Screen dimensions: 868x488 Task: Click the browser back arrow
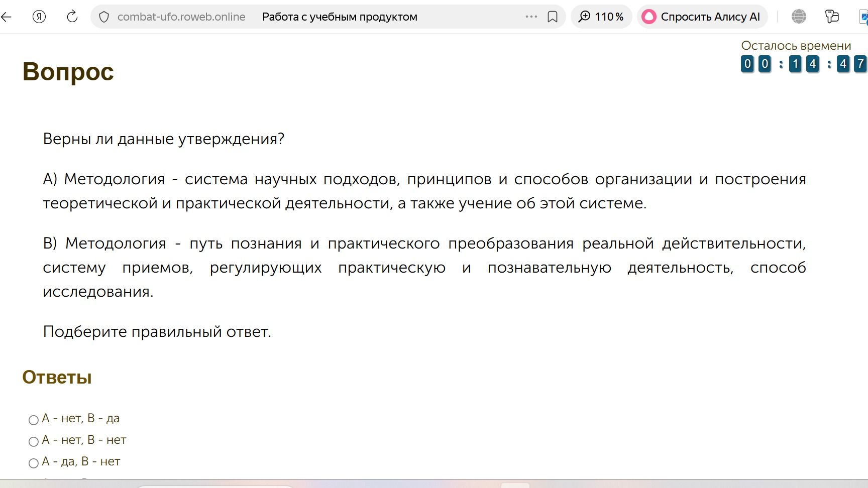coord(6,17)
